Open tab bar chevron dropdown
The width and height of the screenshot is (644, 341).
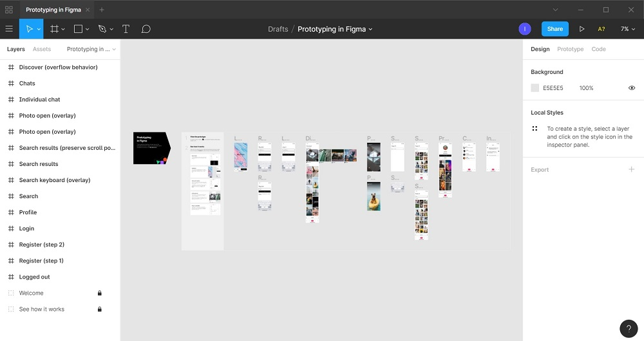tap(555, 10)
